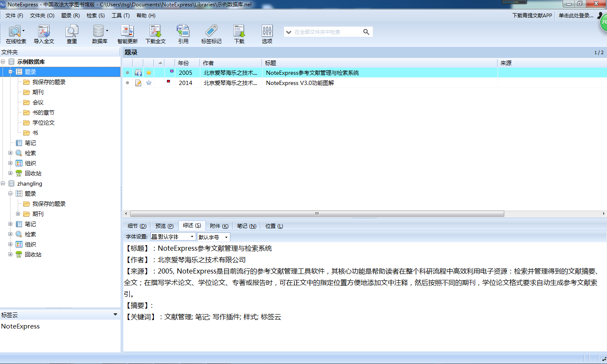Viewport: 607px width, 364px height.
Task: Open the 帮助 (H) menu
Action: tap(146, 16)
